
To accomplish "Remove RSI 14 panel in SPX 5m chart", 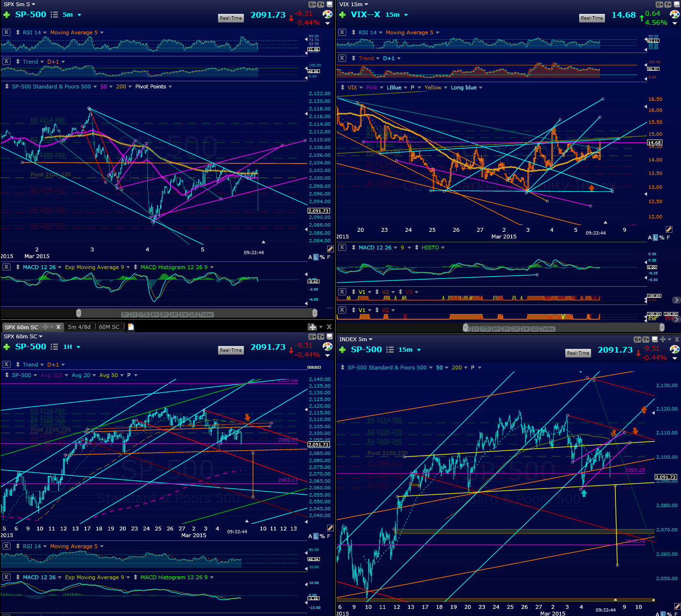I will click(x=6, y=32).
